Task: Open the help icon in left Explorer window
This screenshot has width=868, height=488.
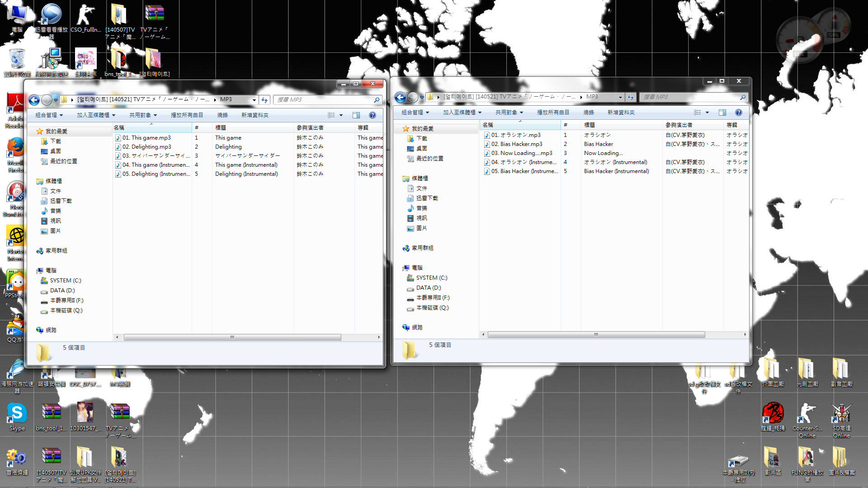Action: pyautogui.click(x=373, y=115)
